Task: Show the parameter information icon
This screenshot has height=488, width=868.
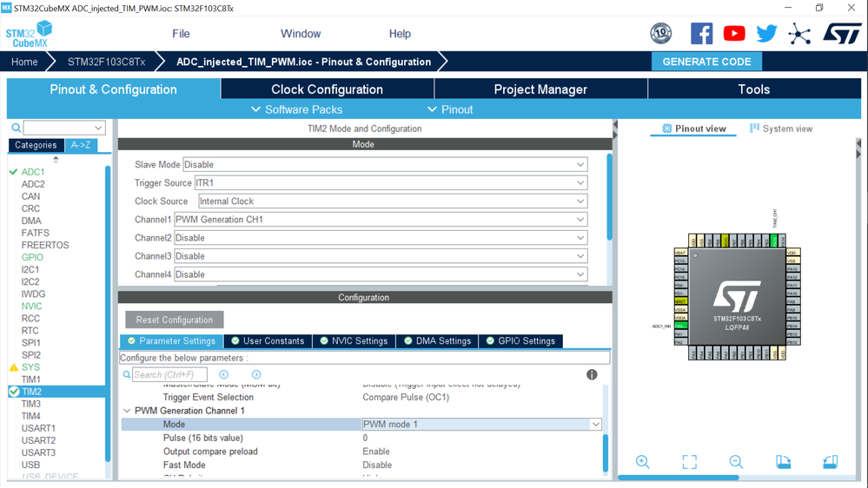Action: coord(592,374)
